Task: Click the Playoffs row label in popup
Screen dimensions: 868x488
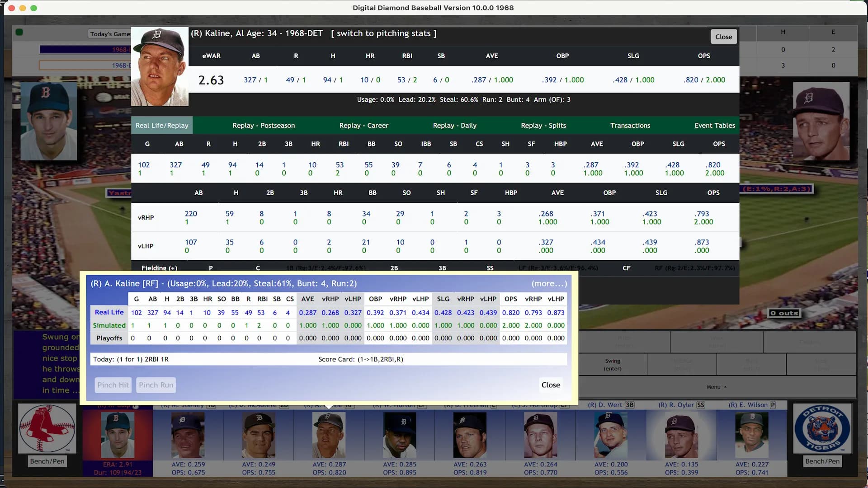Action: (x=109, y=338)
